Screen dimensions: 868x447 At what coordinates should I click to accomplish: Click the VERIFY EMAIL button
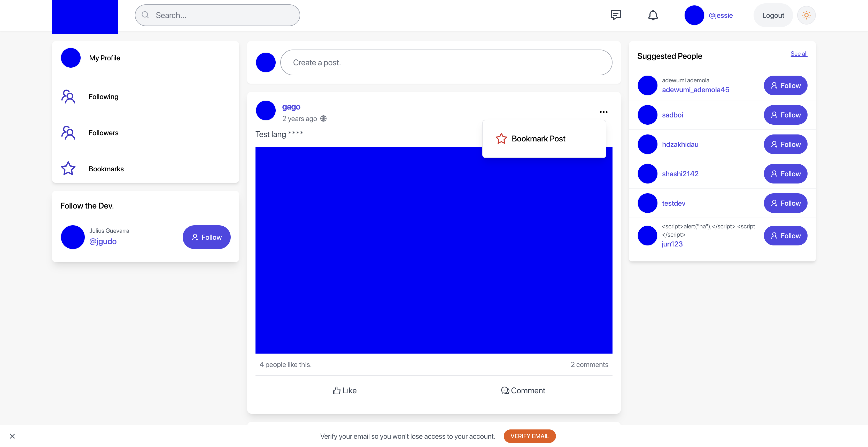[x=529, y=436]
